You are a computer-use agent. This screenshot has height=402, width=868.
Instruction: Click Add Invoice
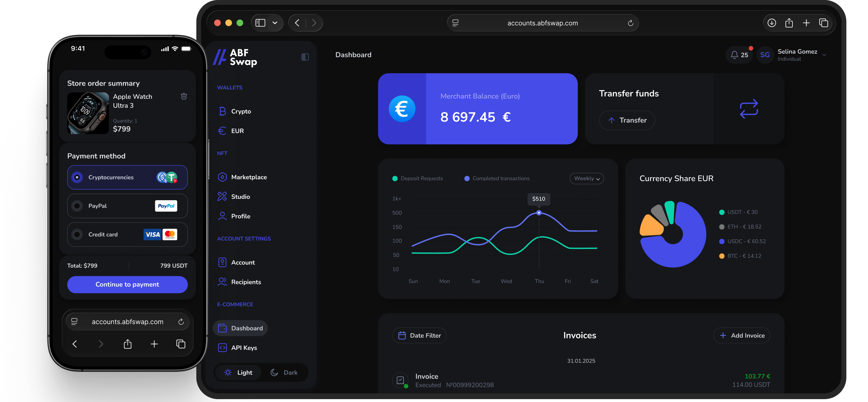[741, 335]
